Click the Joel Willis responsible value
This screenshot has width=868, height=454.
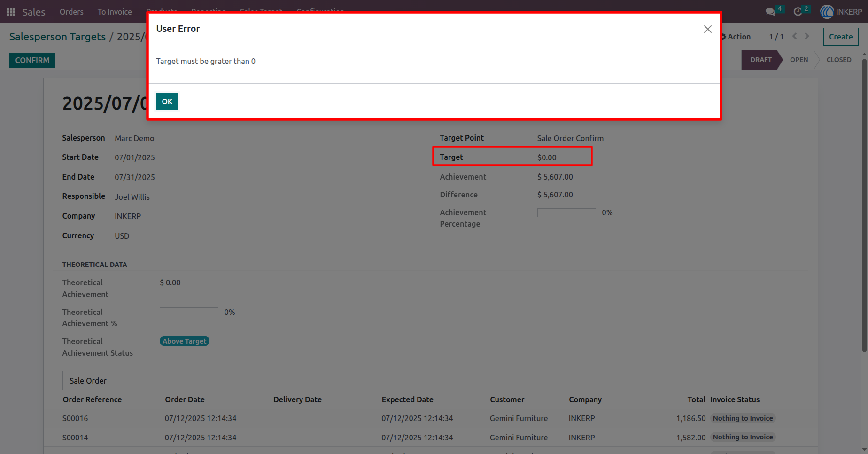pyautogui.click(x=132, y=197)
